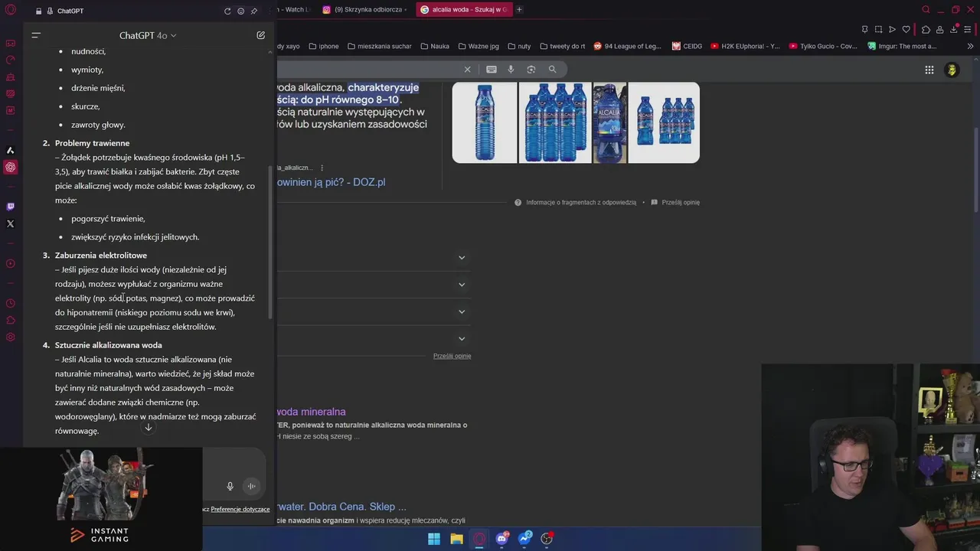Screen dimensions: 980x551
Task: Open the Imgur bookmark
Action: pyautogui.click(x=902, y=46)
